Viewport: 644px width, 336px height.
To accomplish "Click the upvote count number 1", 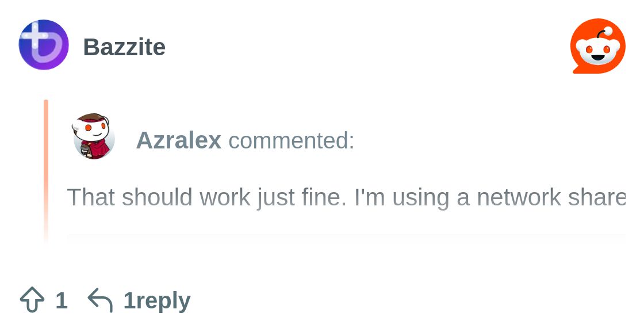I will 62,300.
